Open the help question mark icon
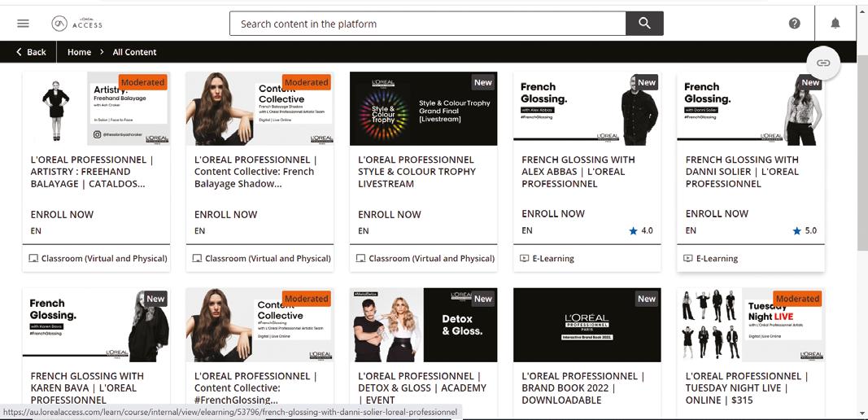 [x=794, y=24]
